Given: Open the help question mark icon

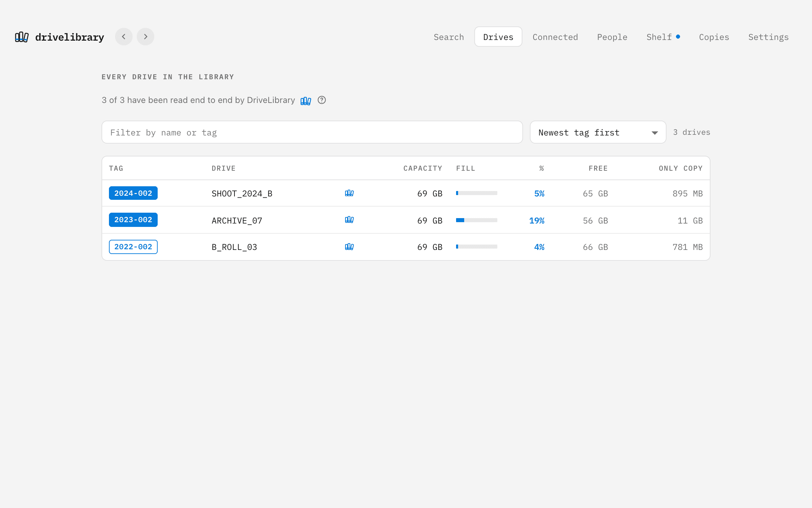Looking at the screenshot, I should point(322,100).
